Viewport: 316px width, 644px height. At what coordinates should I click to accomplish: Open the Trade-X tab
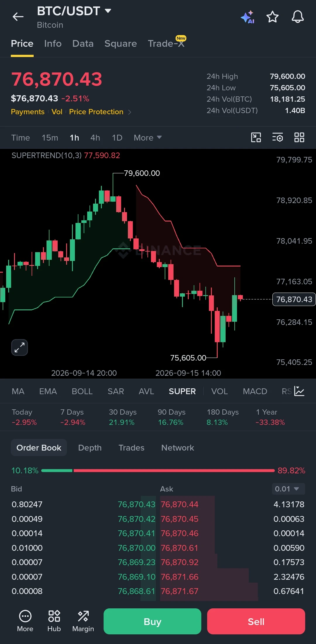(x=166, y=44)
